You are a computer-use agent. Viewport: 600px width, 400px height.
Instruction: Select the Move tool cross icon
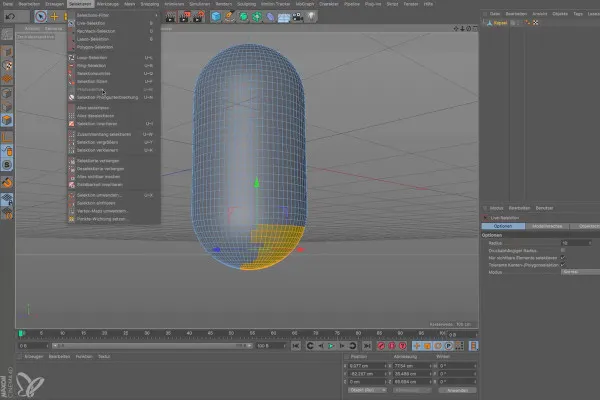tap(54, 16)
